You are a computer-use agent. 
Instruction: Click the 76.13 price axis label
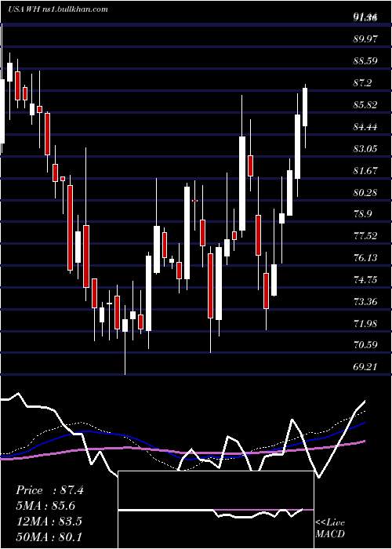click(x=365, y=258)
